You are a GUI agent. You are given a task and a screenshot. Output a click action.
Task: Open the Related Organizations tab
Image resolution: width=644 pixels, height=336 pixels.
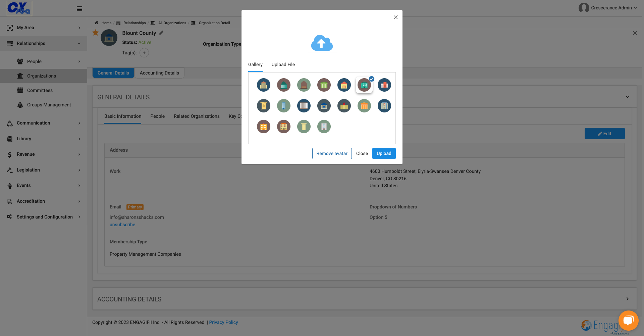(x=197, y=116)
